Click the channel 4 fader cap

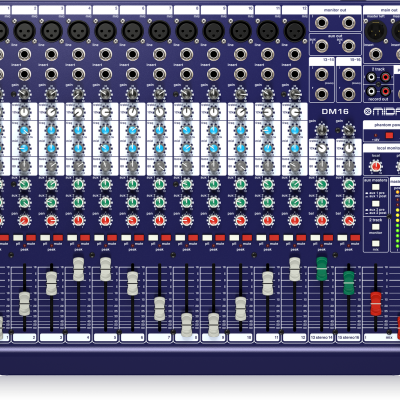click(x=79, y=269)
